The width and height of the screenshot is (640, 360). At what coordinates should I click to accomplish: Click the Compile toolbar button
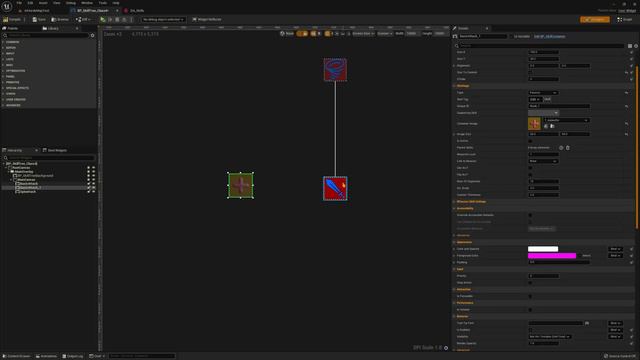(12, 19)
